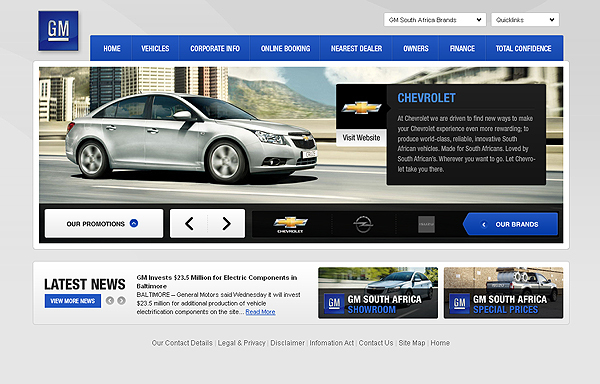This screenshot has height=384, width=600.
Task: Click the Chevrolet bowtie in info panel
Action: (361, 108)
